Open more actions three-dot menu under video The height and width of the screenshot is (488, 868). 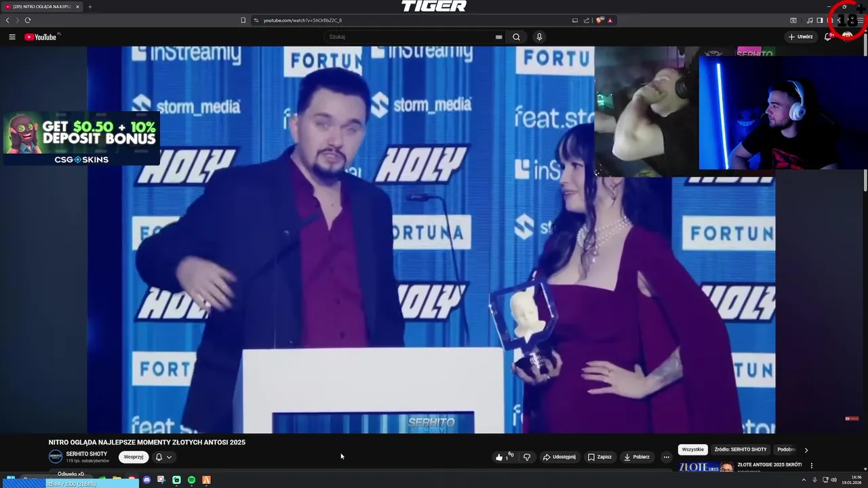click(x=666, y=457)
